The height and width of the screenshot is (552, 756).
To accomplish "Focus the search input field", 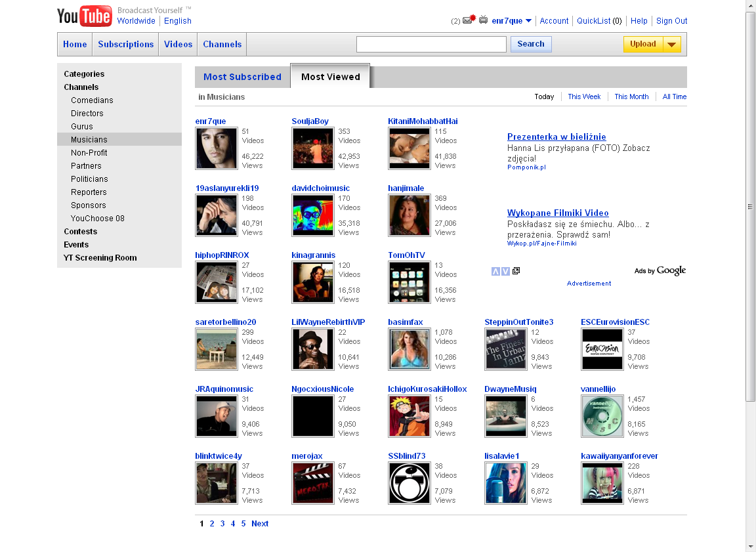I will (x=431, y=44).
